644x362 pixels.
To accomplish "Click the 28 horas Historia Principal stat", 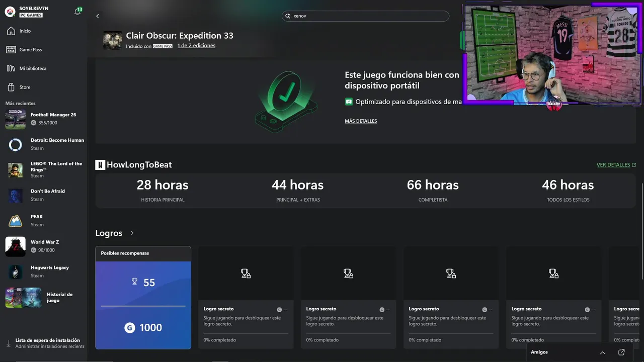I will tap(163, 191).
